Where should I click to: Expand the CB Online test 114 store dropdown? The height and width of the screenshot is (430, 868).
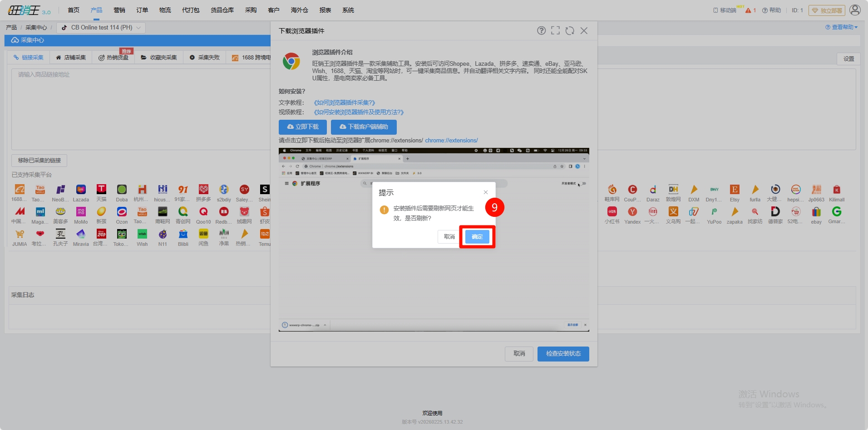(101, 28)
